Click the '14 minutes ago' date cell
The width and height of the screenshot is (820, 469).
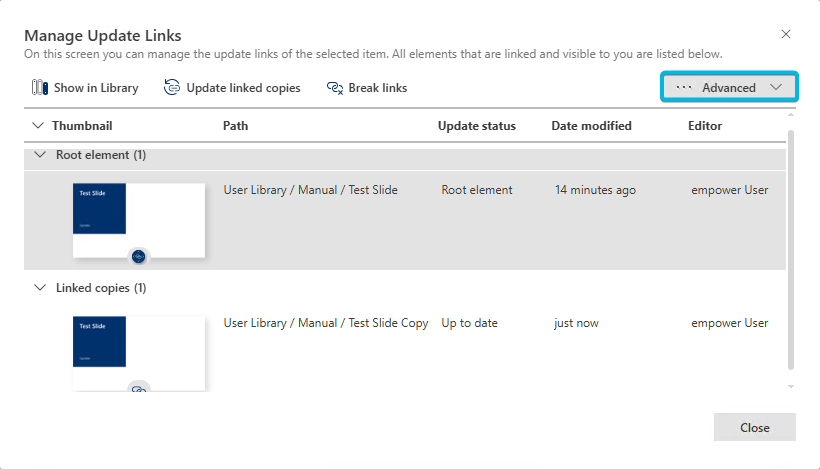coord(595,190)
